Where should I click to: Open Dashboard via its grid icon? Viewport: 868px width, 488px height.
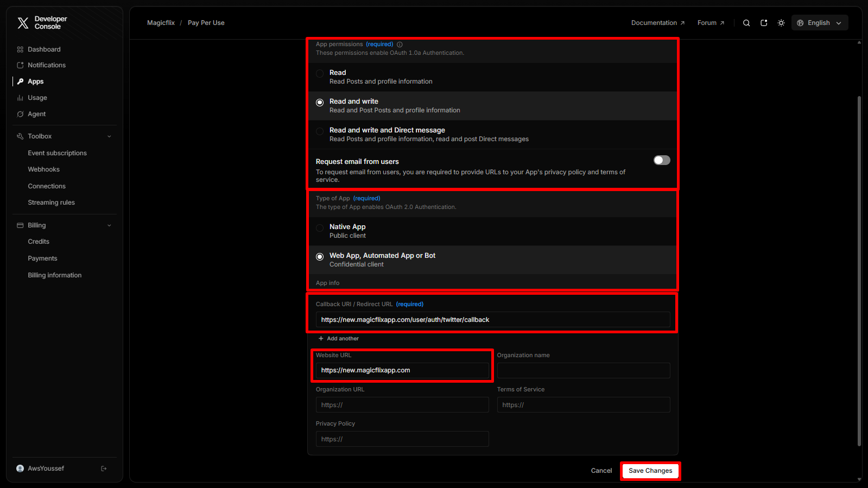(20, 49)
